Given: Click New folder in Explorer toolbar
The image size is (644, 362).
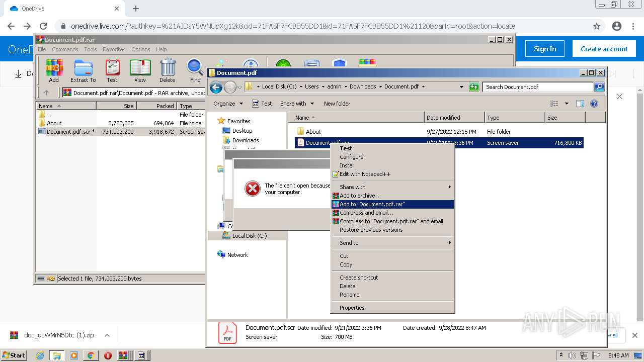Looking at the screenshot, I should 337,104.
